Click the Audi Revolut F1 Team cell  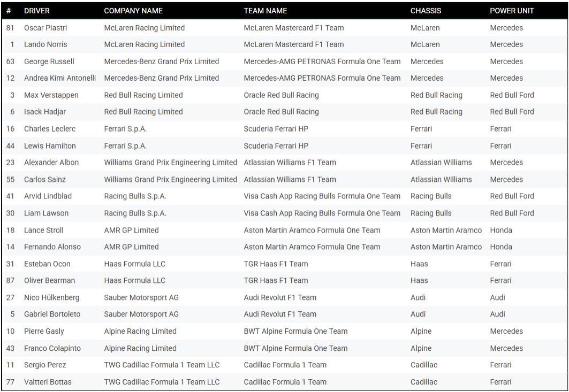279,297
